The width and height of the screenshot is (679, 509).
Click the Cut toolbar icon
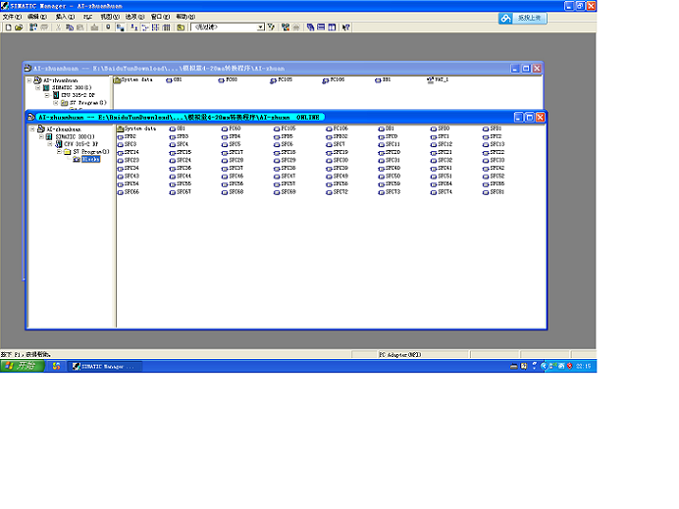click(58, 27)
